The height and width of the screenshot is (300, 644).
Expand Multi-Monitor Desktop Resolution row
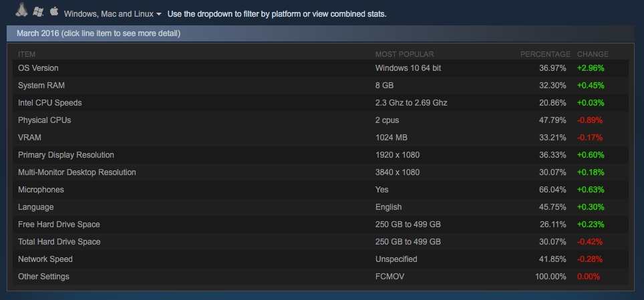(x=321, y=172)
